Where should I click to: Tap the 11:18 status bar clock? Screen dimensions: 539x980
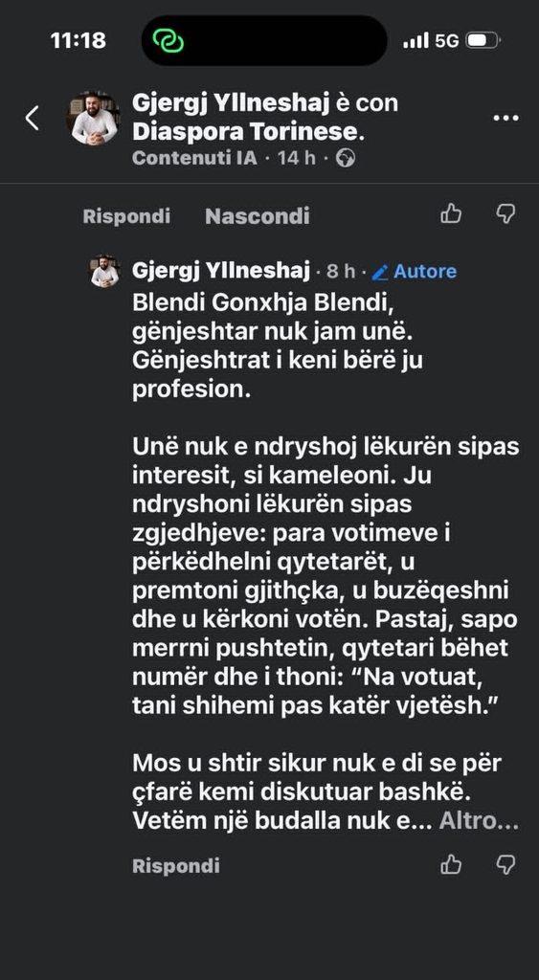tap(79, 41)
